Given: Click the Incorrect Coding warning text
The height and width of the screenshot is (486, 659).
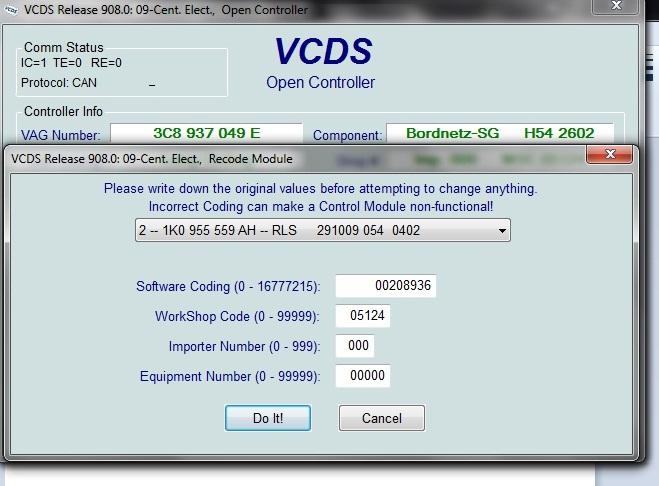Looking at the screenshot, I should pyautogui.click(x=321, y=205).
